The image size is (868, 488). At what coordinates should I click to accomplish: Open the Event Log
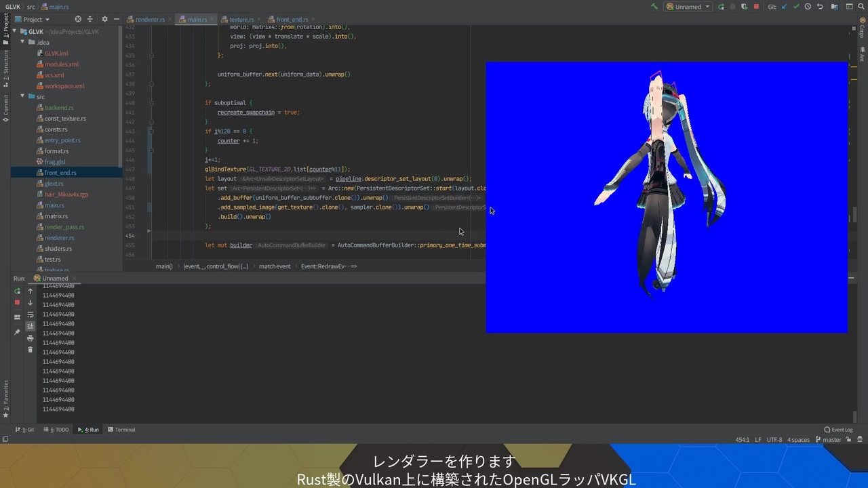coord(838,430)
